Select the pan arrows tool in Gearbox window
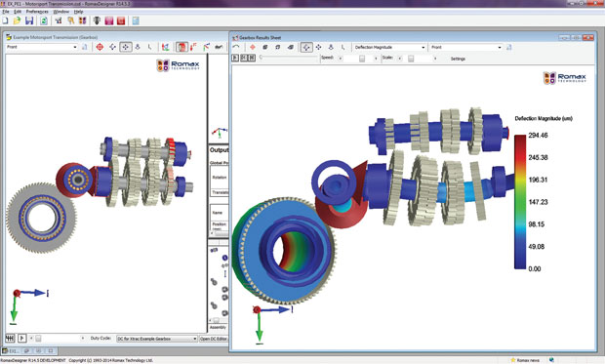Screen dimensions: 605x364 tap(126, 47)
